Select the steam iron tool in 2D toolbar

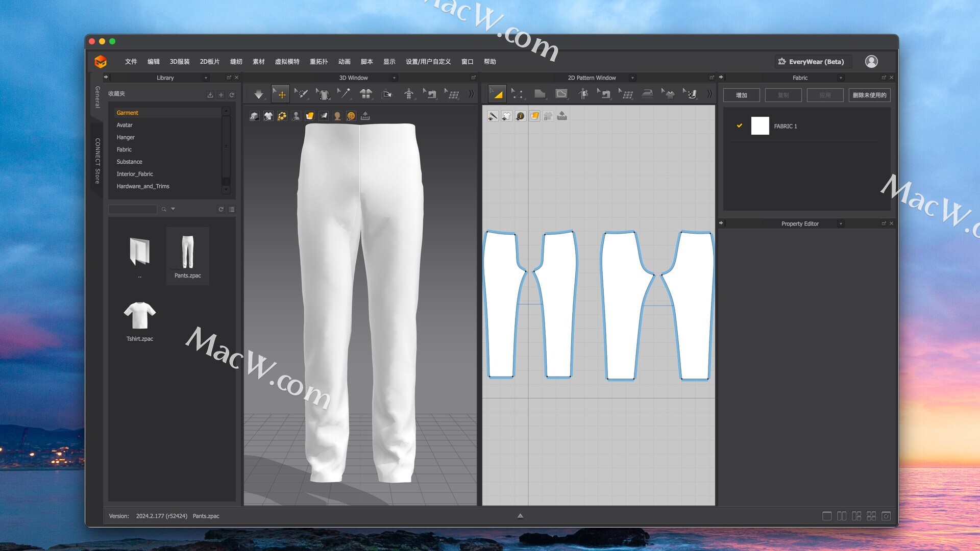647,94
